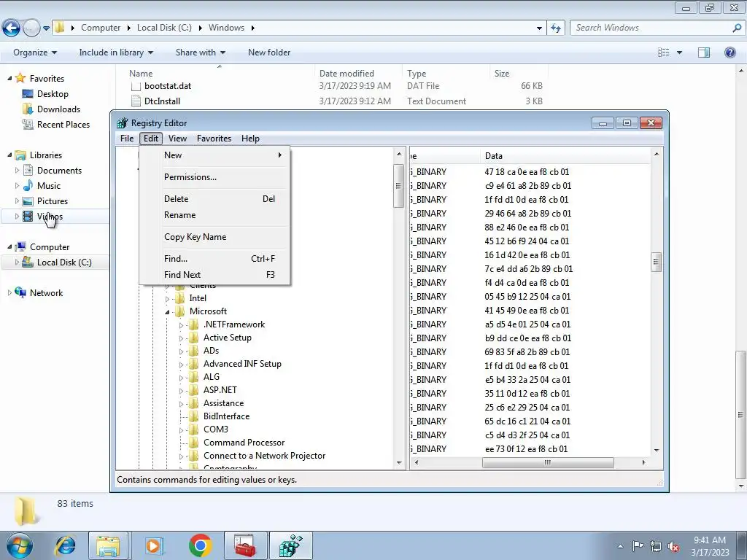Select data value ee 73 0f 12 ea f8 cb 01
The image size is (747, 560).
point(526,449)
